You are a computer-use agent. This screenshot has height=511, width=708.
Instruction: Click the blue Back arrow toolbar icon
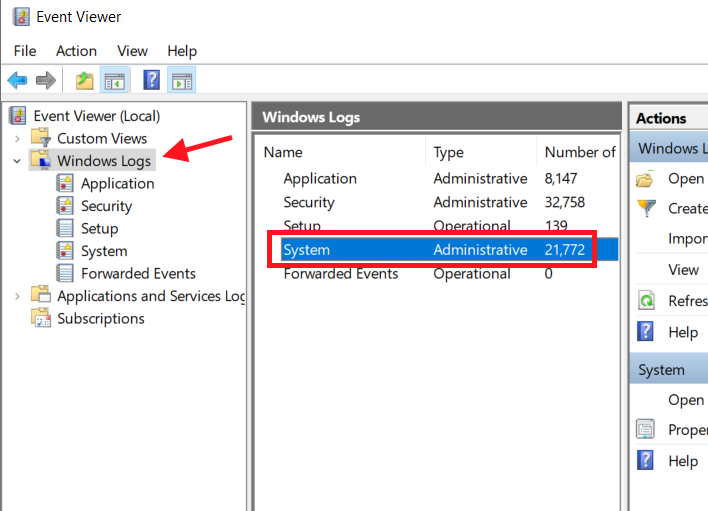(18, 81)
